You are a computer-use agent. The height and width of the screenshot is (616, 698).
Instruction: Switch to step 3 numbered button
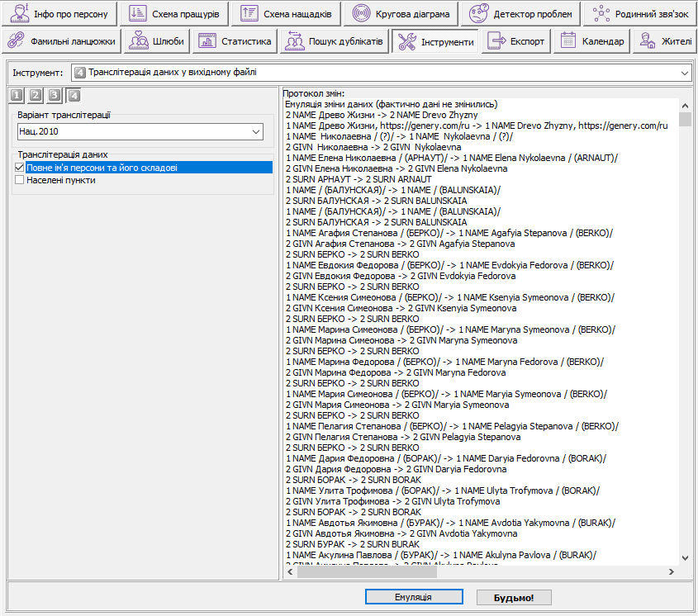55,95
